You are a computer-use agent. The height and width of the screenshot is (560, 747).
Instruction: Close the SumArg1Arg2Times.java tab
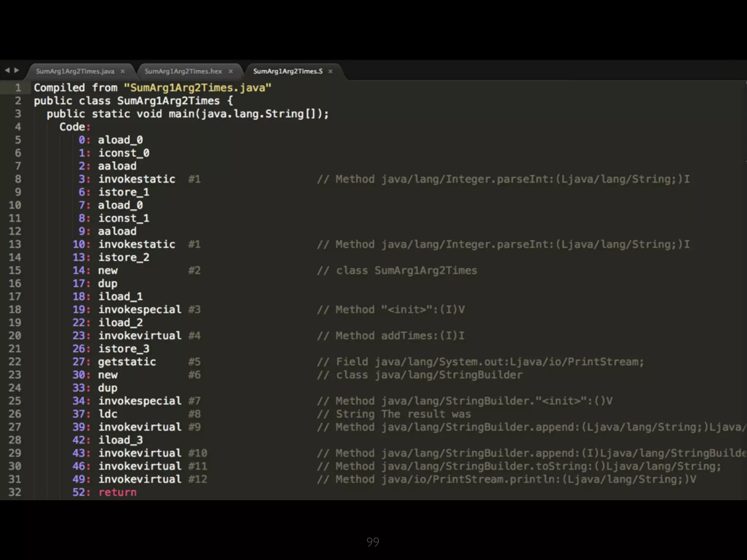(123, 71)
